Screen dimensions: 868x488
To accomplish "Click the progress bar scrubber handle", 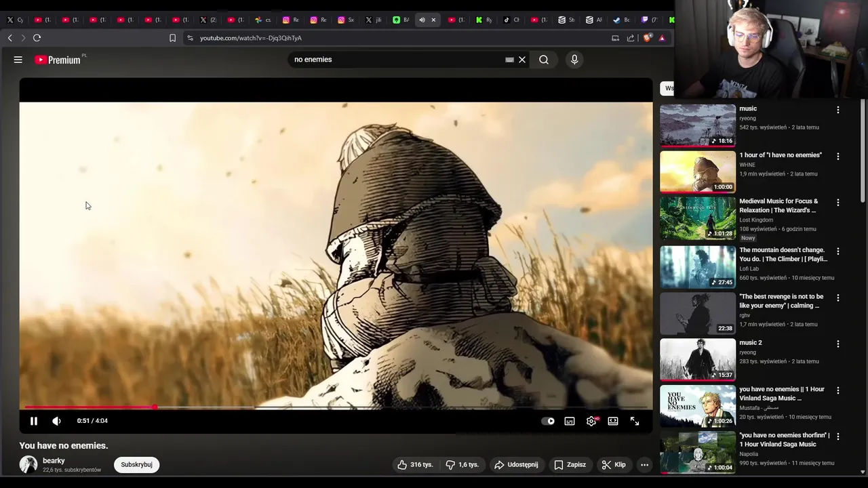I will pyautogui.click(x=155, y=407).
